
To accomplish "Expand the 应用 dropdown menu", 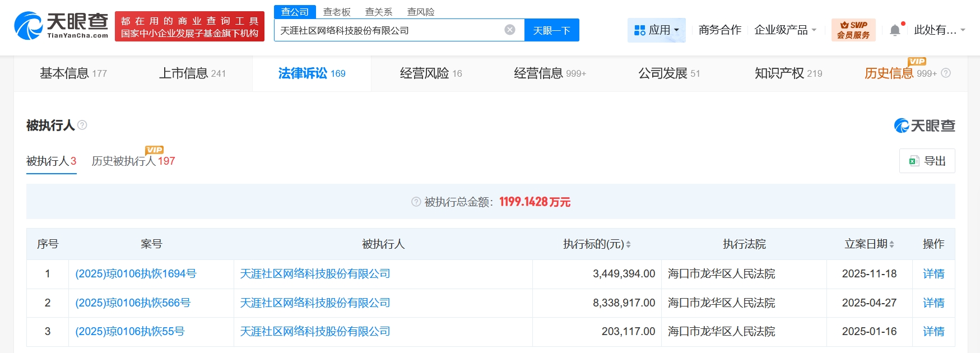I will tap(656, 30).
